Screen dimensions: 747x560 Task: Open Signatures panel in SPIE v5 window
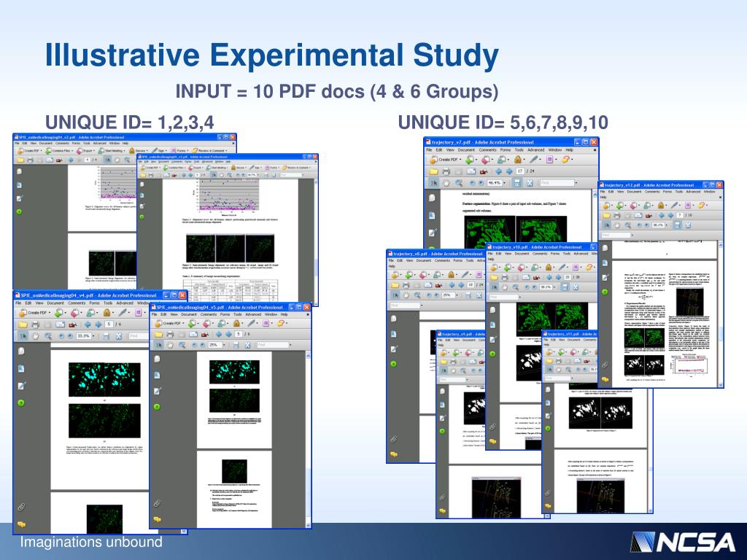point(158,391)
